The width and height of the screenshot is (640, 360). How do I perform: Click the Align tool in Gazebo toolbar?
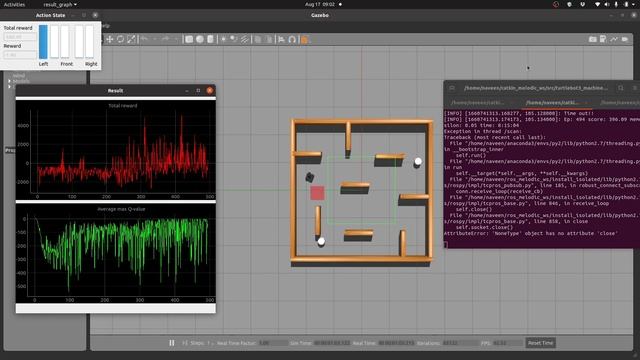click(281, 39)
